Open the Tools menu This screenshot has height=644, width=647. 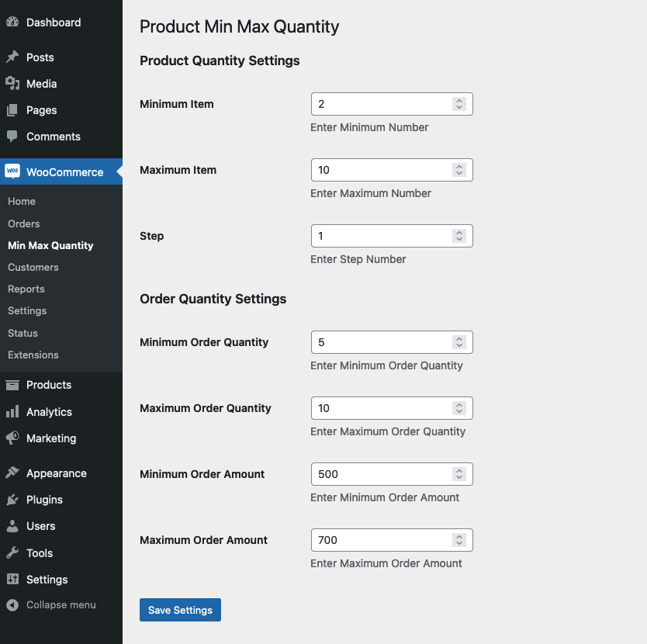(61, 552)
